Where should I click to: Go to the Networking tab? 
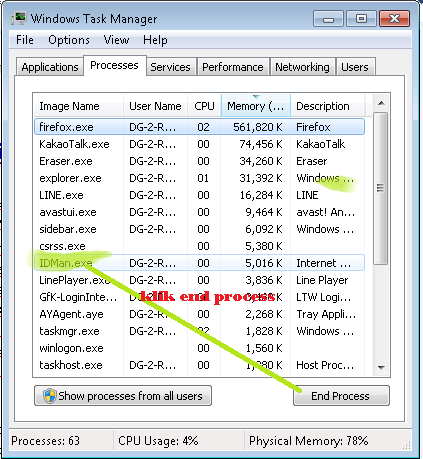302,67
